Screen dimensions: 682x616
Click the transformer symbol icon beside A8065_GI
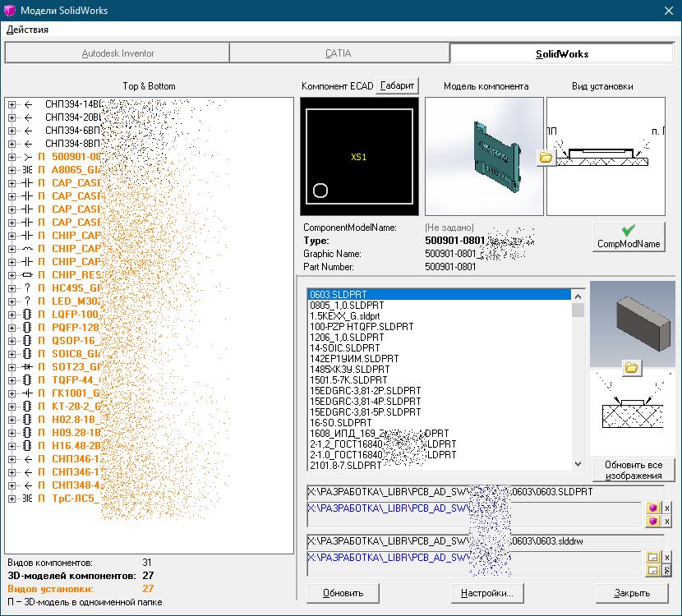pyautogui.click(x=28, y=170)
